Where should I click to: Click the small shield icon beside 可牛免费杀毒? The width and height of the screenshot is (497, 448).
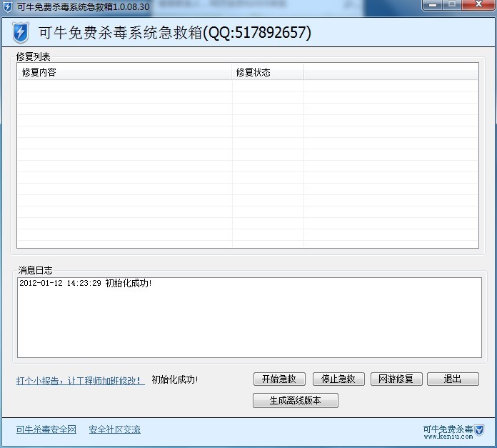point(479,429)
